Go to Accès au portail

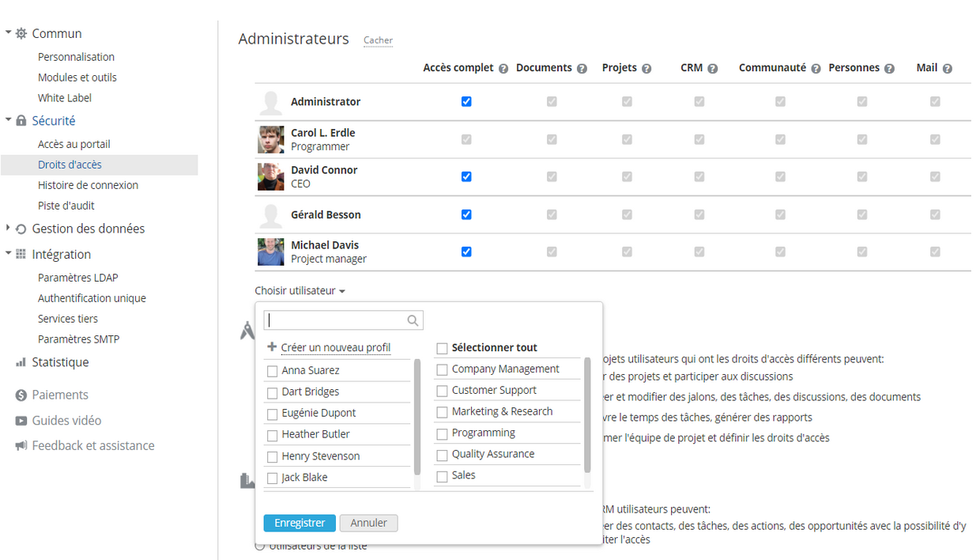[74, 144]
